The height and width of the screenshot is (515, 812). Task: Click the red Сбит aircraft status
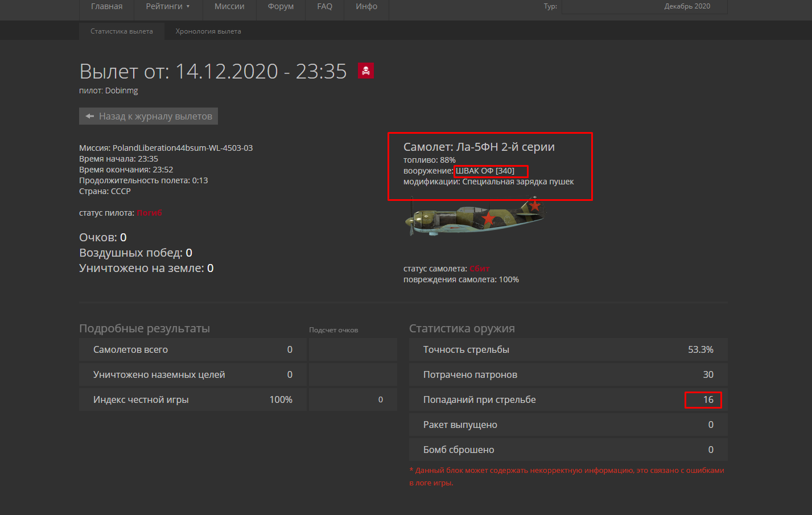[480, 269]
